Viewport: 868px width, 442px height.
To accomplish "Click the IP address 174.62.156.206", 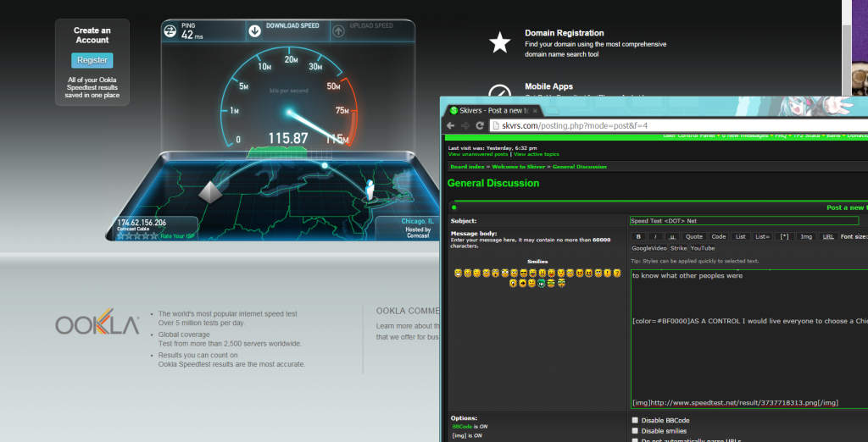I will 143,223.
